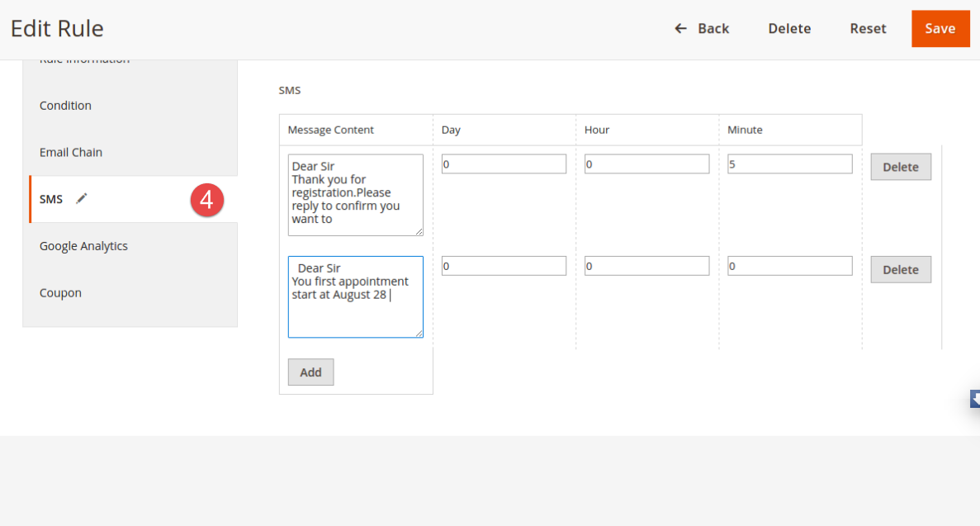The height and width of the screenshot is (526, 980).
Task: Delete the second SMS message row
Action: pos(900,269)
